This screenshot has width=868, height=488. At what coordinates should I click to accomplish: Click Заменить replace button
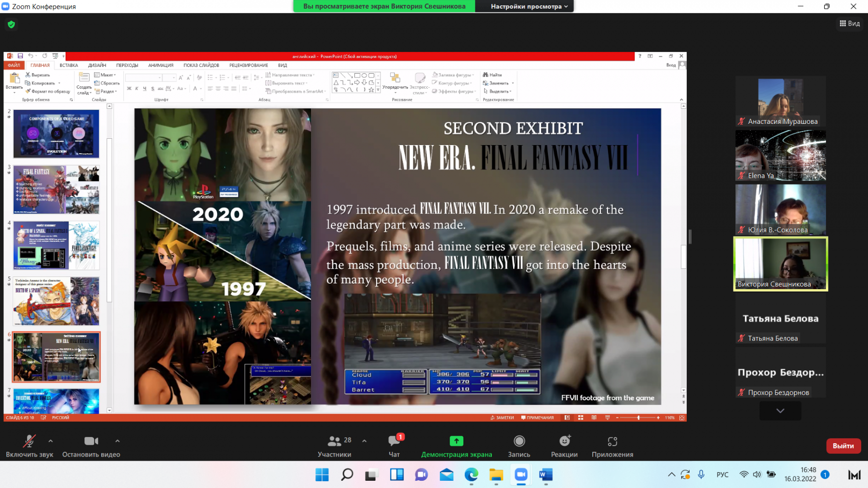tap(499, 83)
